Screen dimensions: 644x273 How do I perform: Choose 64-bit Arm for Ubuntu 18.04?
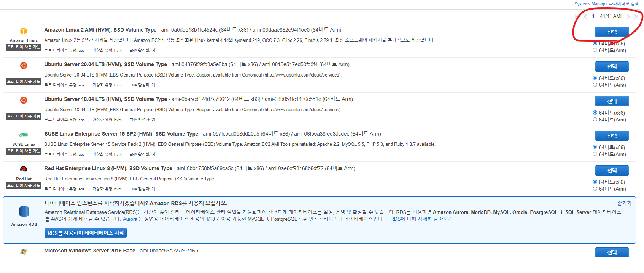pyautogui.click(x=595, y=120)
